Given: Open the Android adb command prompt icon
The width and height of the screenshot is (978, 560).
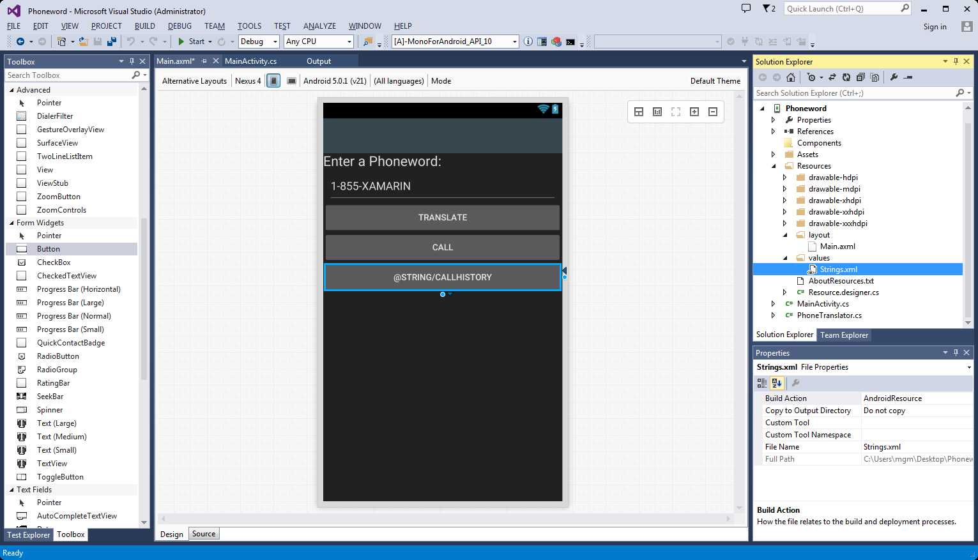Looking at the screenshot, I should click(x=570, y=42).
